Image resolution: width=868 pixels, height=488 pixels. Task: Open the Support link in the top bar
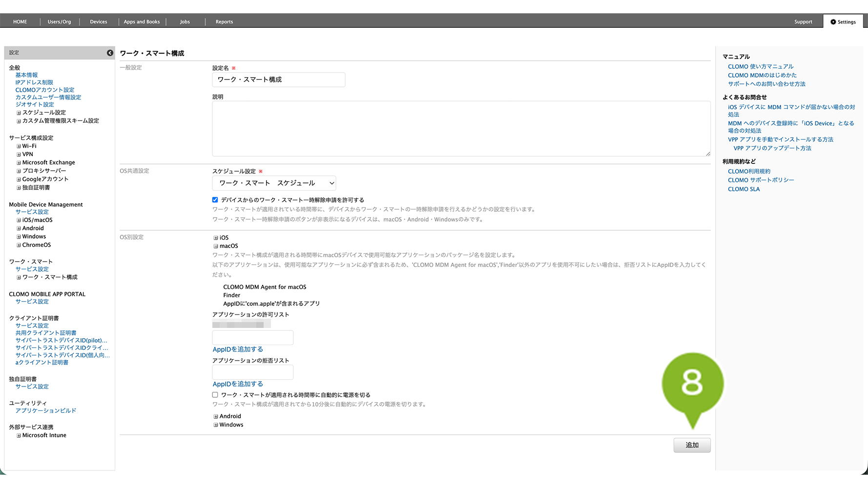pyautogui.click(x=803, y=22)
